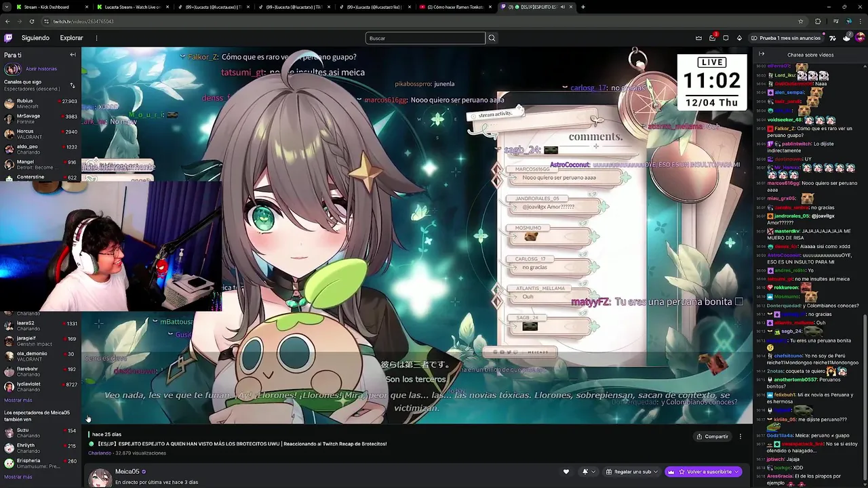Screen dimensions: 868x488
Task: Click the magnifier search button
Action: coord(492,38)
